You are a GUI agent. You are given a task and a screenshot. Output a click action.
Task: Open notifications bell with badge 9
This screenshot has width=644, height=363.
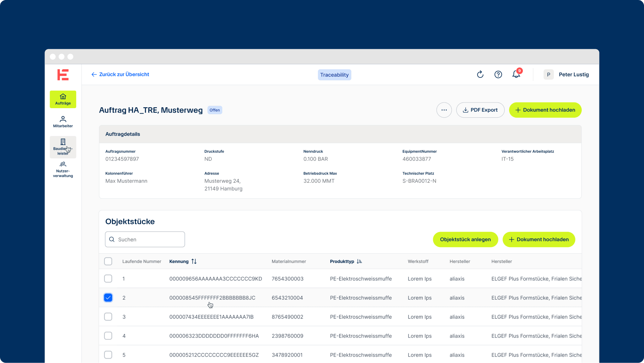(516, 75)
